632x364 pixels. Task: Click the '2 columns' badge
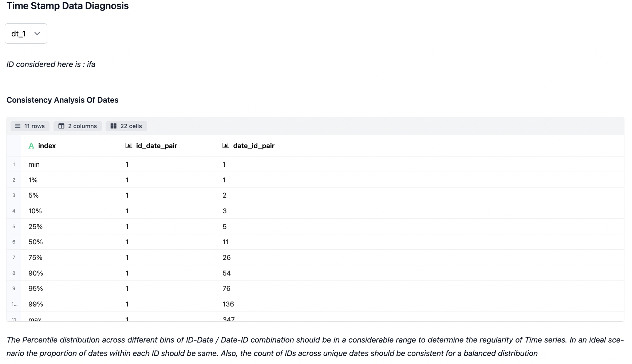pos(78,126)
